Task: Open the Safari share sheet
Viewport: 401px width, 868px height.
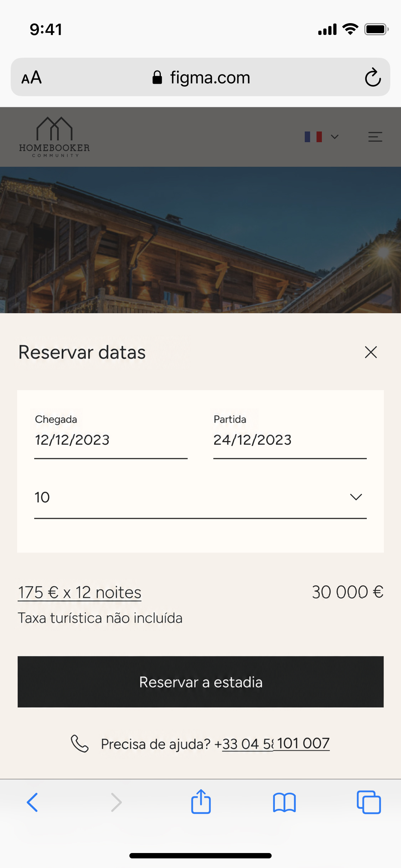Action: pyautogui.click(x=201, y=801)
